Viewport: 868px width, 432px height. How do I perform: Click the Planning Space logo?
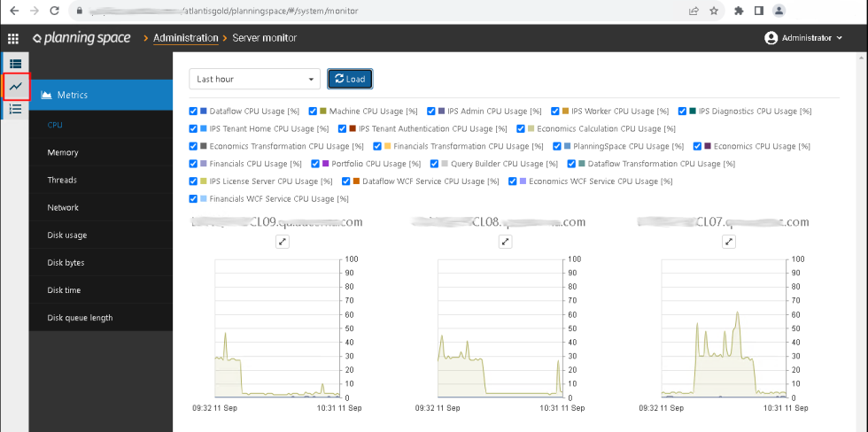click(81, 38)
